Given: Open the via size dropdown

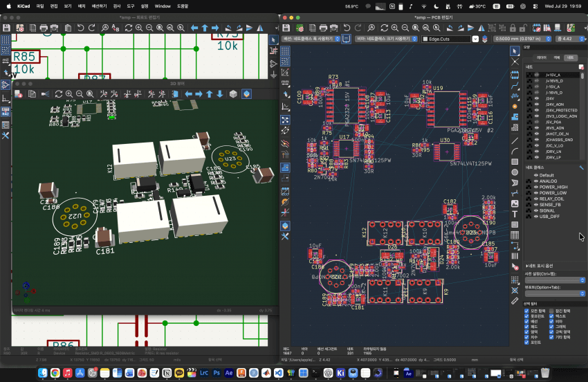Looking at the screenshot, I should coord(386,39).
